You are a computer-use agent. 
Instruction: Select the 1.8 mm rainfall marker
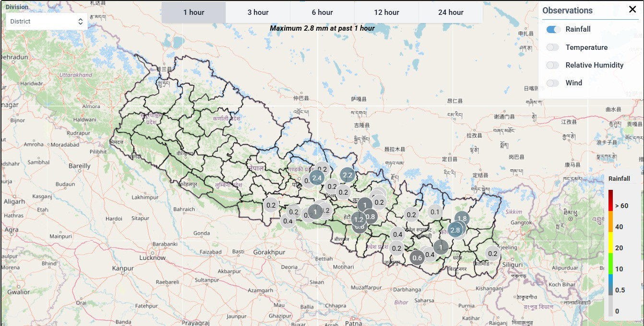click(x=462, y=218)
